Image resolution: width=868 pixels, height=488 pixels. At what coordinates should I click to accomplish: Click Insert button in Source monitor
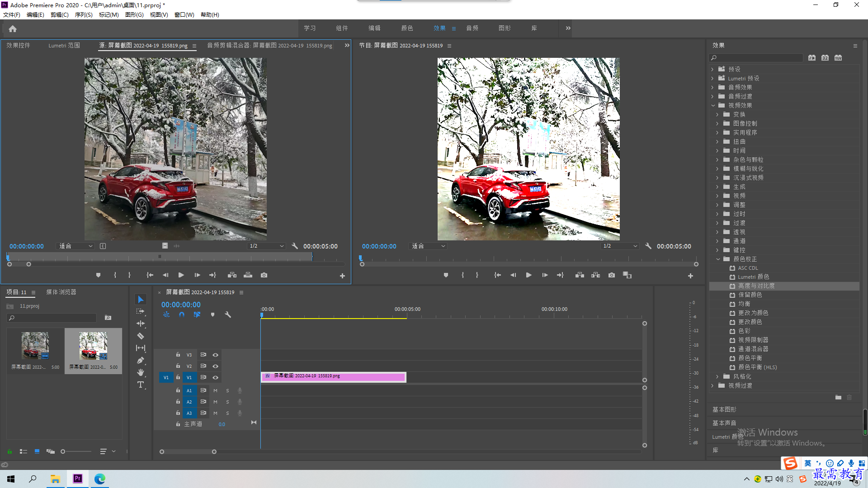coord(232,275)
